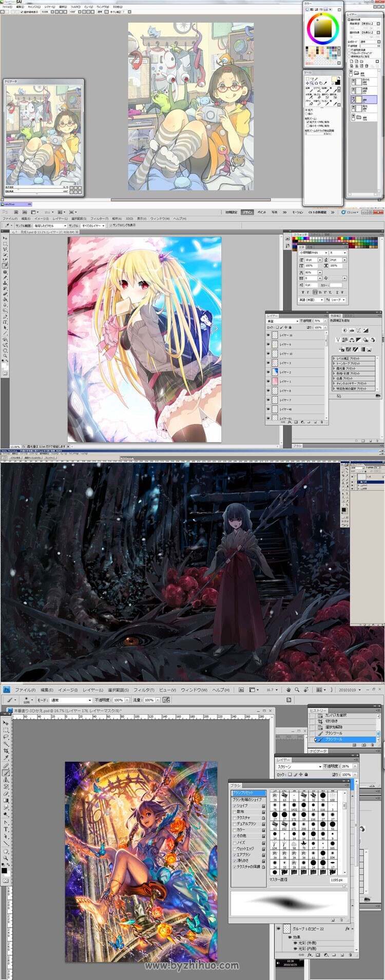Click fx layer style icon at layers panel bottom
385x980 pixels.
pyautogui.click(x=309, y=955)
